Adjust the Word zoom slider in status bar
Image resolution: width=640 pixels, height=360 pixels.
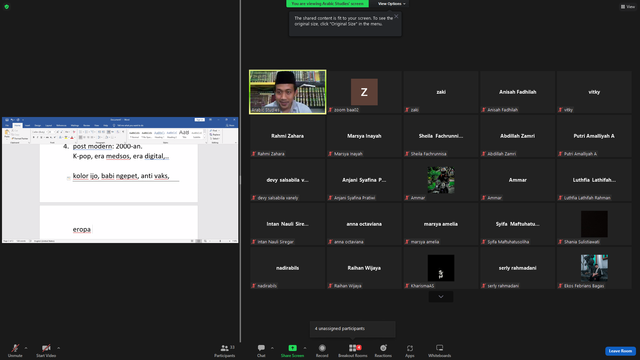coord(220,241)
